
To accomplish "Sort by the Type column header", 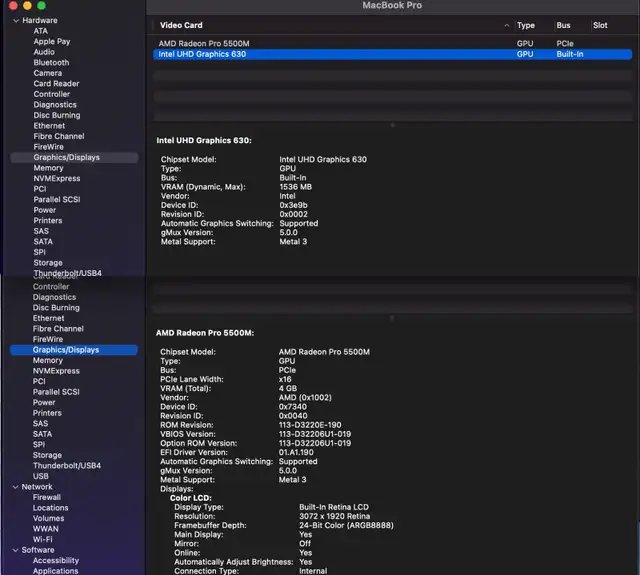I will 526,25.
